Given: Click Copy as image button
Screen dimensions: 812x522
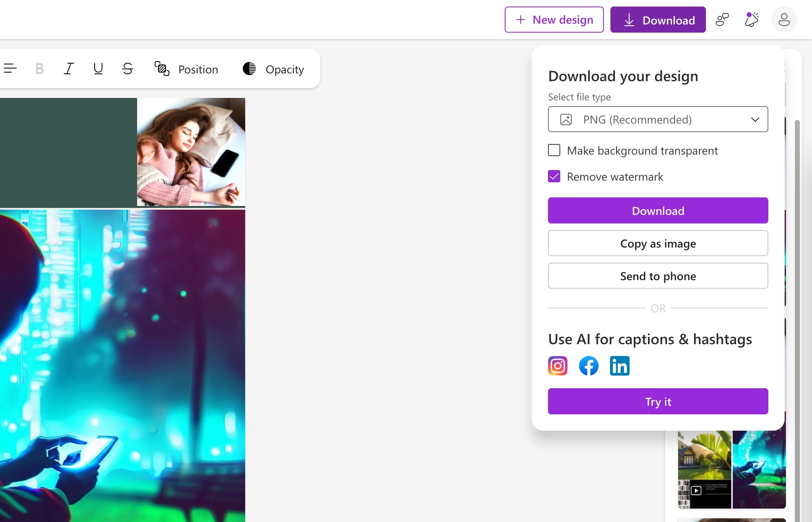Looking at the screenshot, I should (658, 243).
